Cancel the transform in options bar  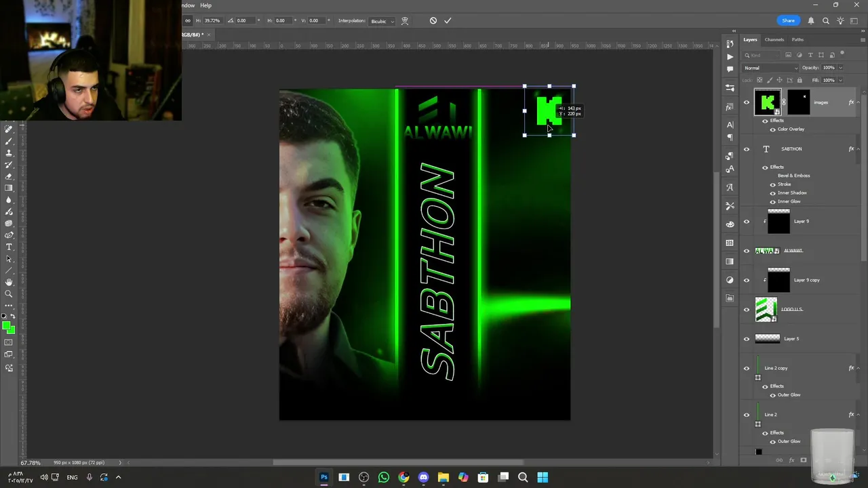pos(433,20)
